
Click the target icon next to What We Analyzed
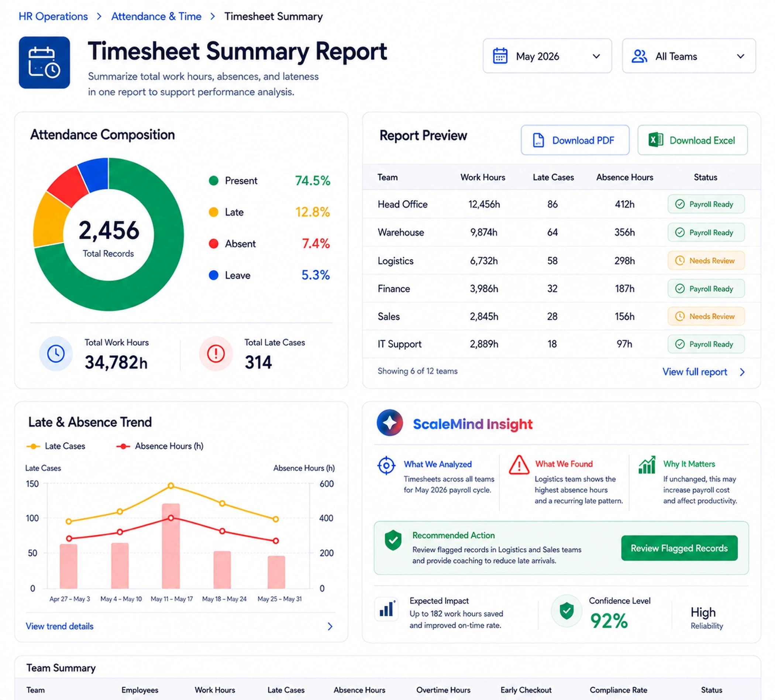[x=386, y=466]
